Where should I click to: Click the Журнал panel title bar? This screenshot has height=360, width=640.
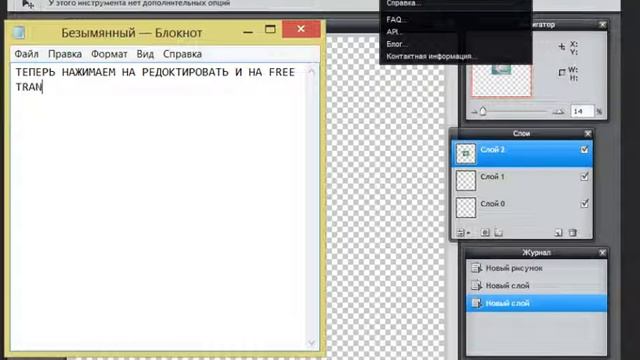[x=536, y=253]
